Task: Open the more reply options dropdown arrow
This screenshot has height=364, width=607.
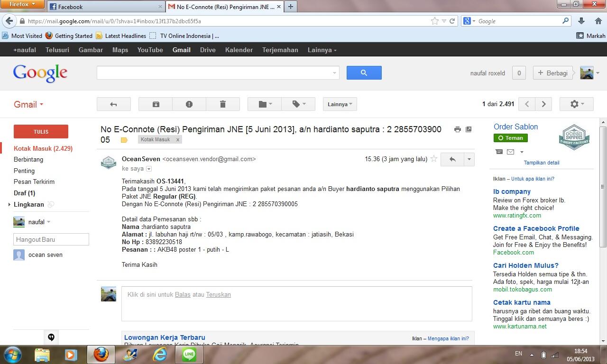Action: 469,159
